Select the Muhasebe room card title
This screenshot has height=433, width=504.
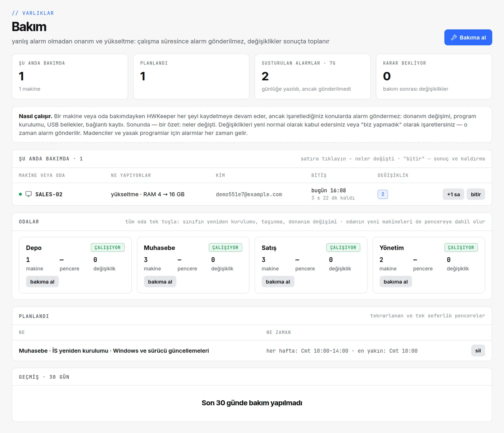(159, 248)
